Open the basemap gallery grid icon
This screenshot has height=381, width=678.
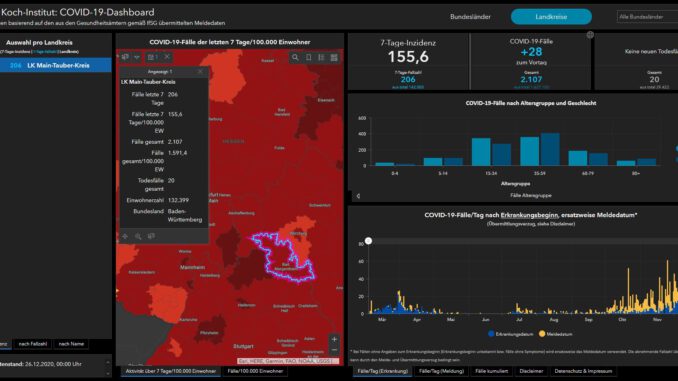click(334, 57)
